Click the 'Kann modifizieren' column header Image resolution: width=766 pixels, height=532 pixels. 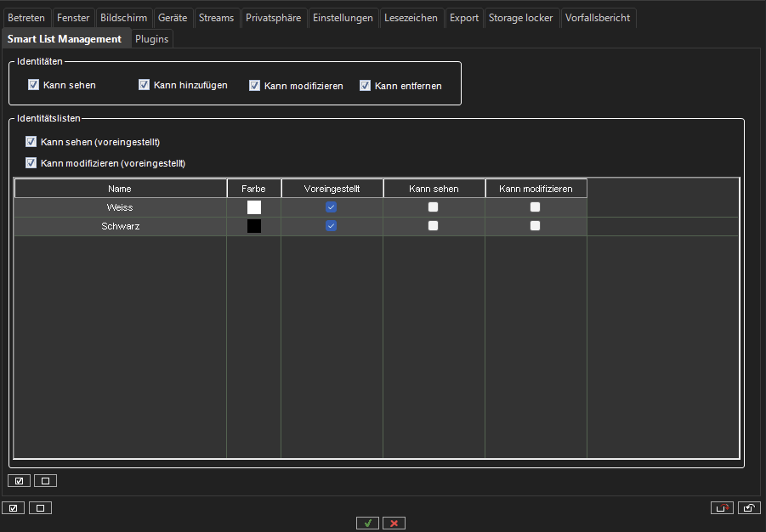tap(536, 189)
